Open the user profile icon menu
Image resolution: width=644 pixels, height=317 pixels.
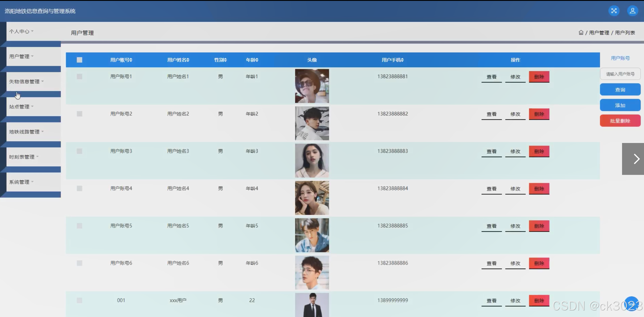coord(632,11)
